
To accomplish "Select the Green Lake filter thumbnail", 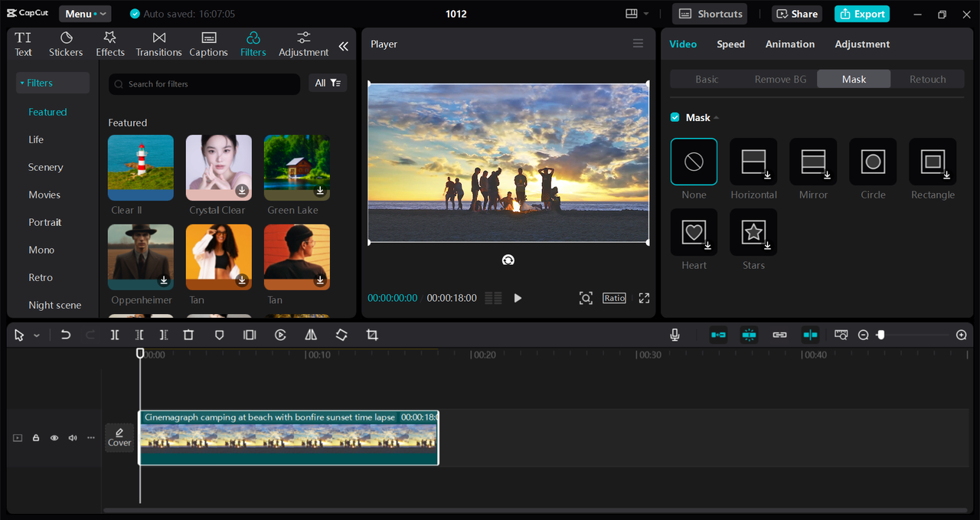I will tap(297, 168).
